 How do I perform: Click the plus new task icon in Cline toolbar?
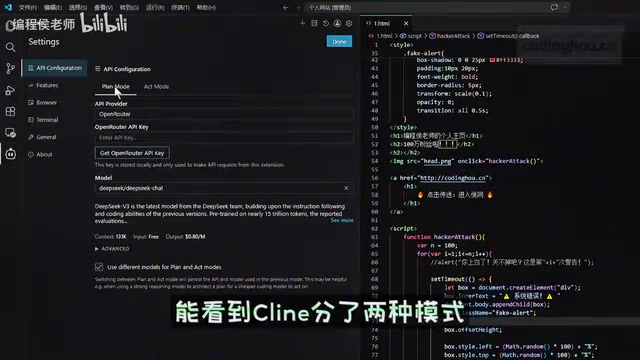pos(302,23)
